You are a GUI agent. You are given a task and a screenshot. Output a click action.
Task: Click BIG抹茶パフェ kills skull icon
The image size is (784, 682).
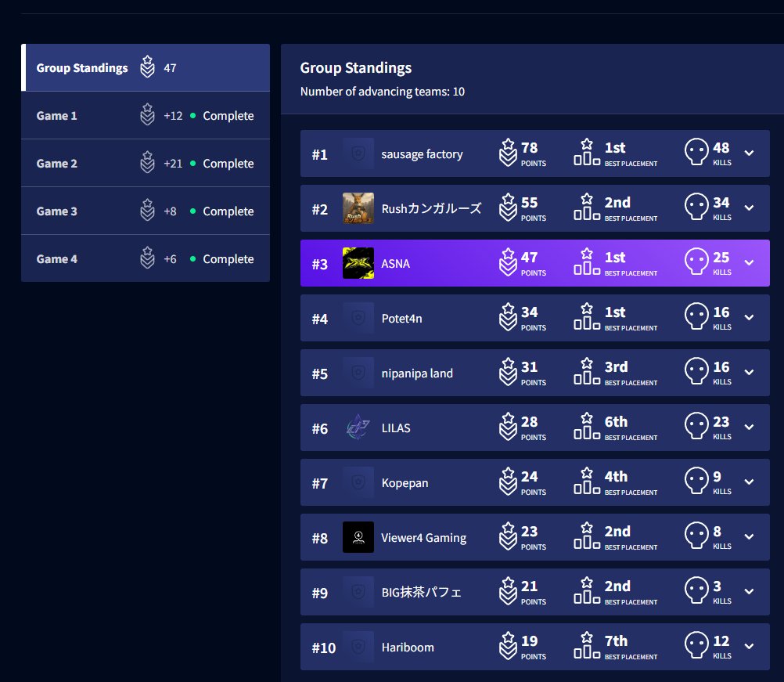[696, 590]
